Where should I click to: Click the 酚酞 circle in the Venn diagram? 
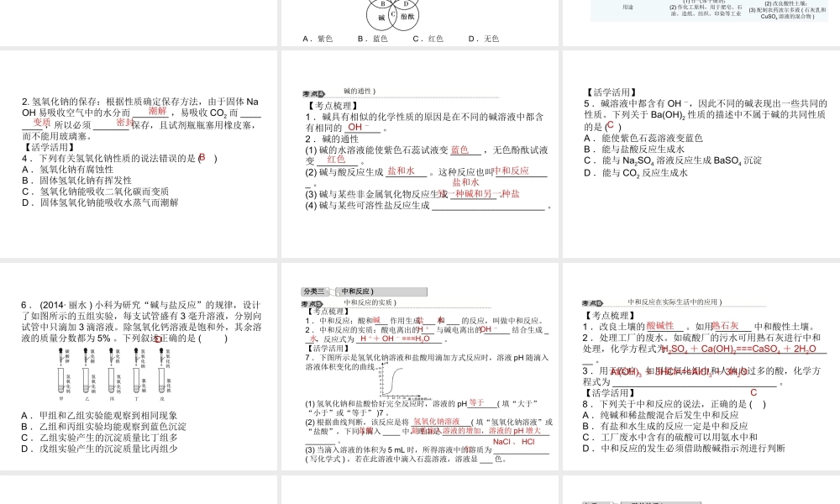pyautogui.click(x=407, y=16)
